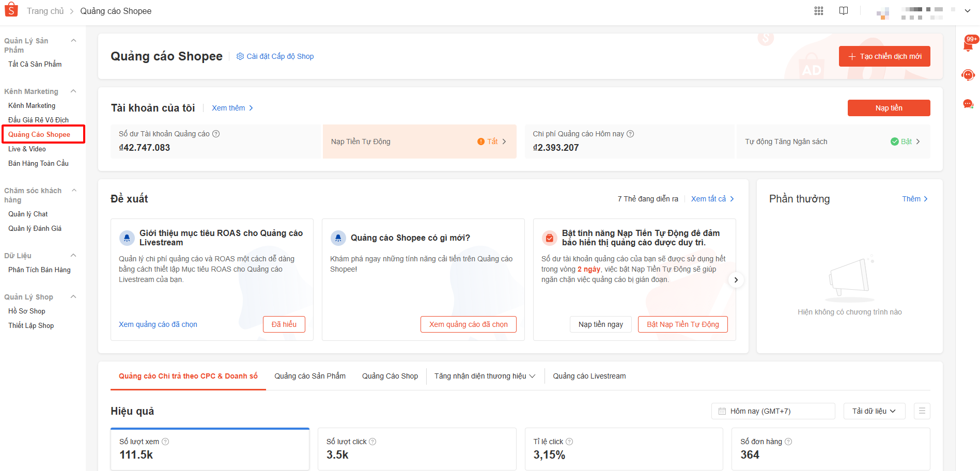Open Hồ Sơ Shop in sidebar

[x=27, y=311]
